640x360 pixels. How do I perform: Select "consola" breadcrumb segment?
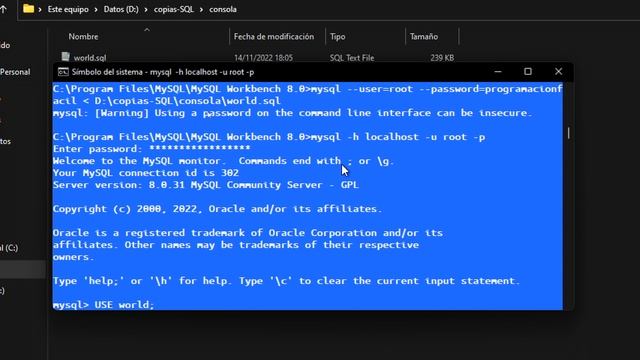tap(223, 9)
